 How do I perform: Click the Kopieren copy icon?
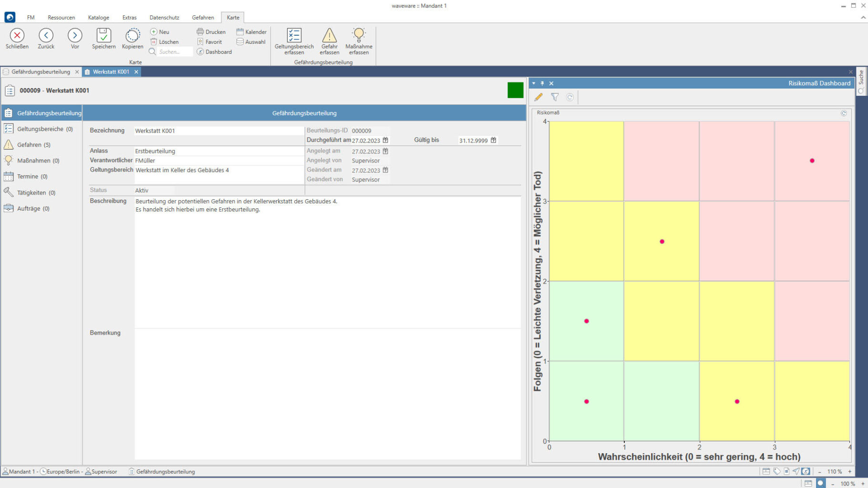pyautogui.click(x=132, y=36)
